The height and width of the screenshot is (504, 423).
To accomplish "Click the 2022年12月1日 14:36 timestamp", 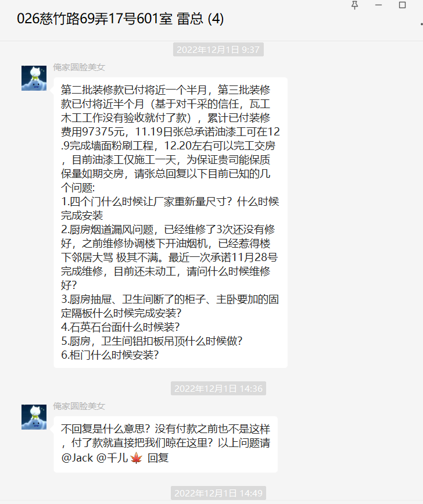I will click(x=218, y=388).
